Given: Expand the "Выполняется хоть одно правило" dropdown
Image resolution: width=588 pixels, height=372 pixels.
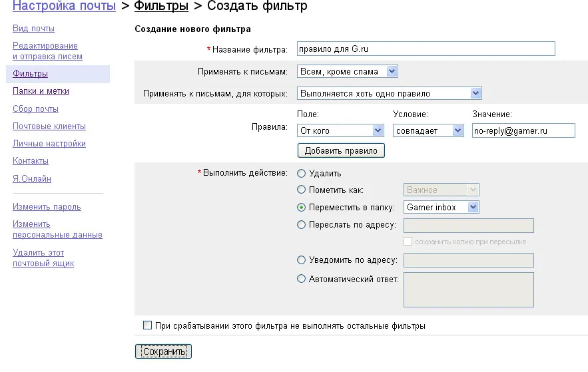Looking at the screenshot, I should point(389,93).
